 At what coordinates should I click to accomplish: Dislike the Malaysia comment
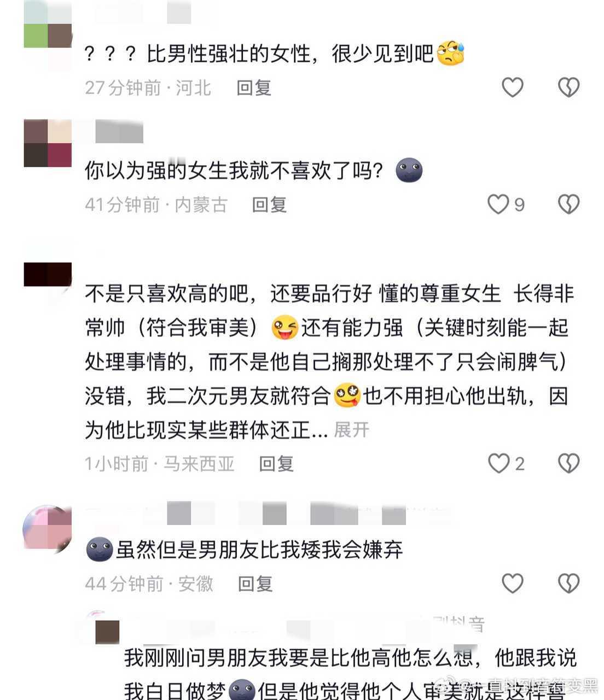(568, 463)
